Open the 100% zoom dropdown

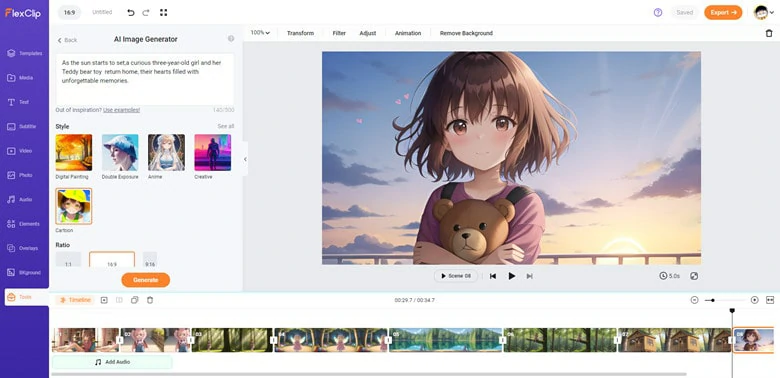click(x=260, y=33)
